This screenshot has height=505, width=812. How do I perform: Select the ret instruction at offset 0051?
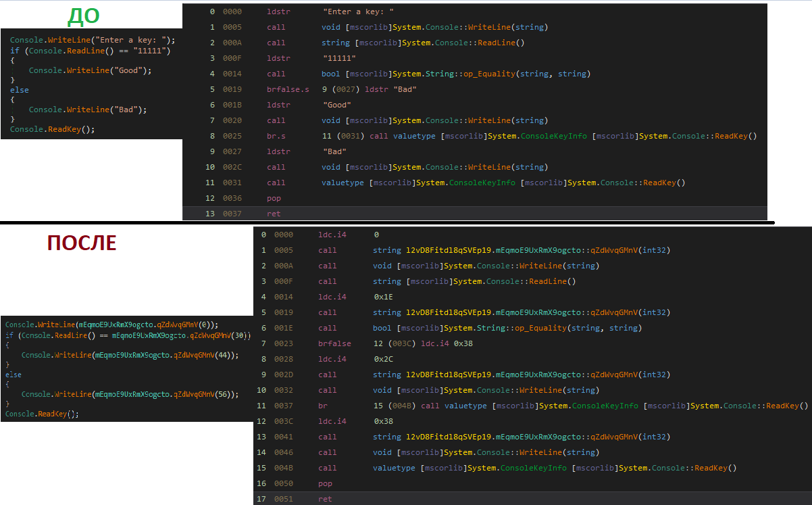click(325, 499)
